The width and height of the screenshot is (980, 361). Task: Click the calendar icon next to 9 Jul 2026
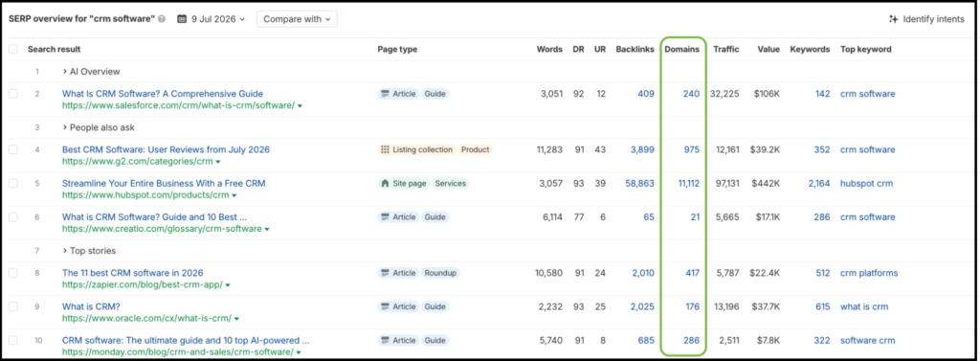coord(182,19)
